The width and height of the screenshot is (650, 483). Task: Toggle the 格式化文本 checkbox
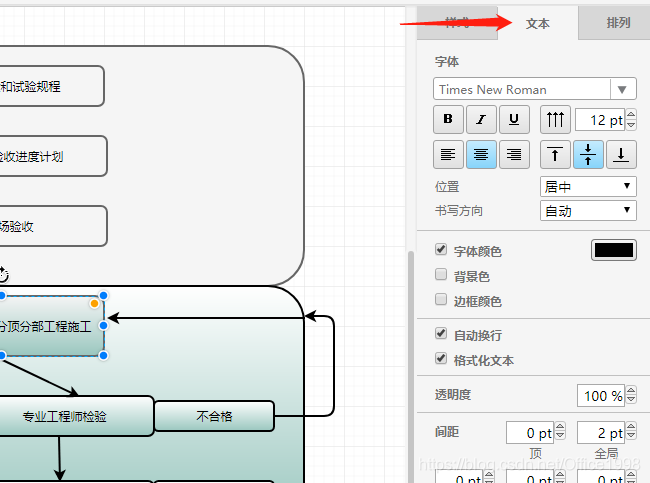441,358
